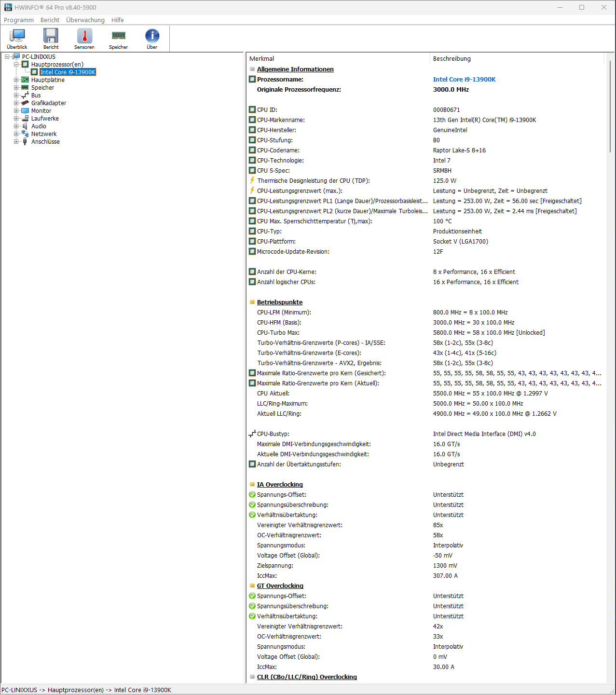This screenshot has width=616, height=695.
Task: Click the lightning icon beside CPU-Leistungsgrenzwert (max.)
Action: (252, 191)
